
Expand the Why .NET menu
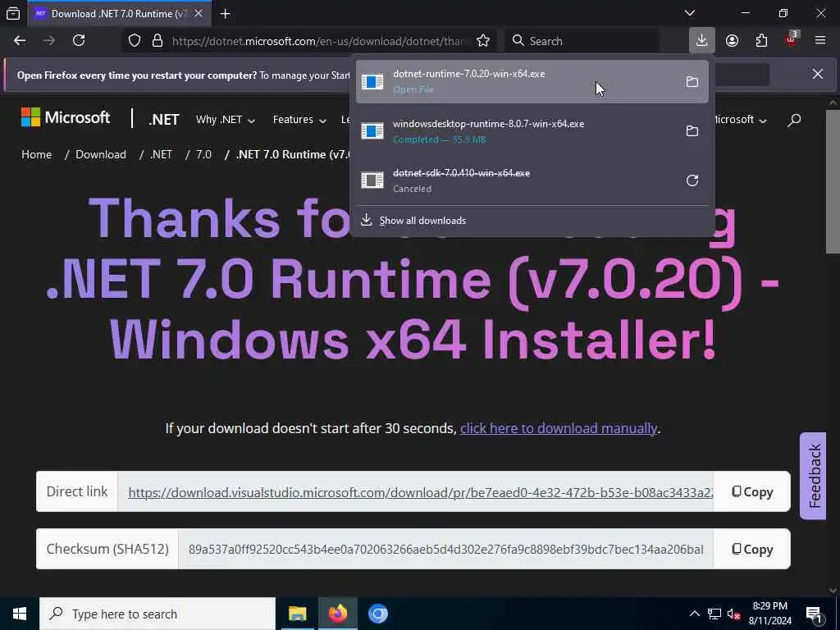tap(225, 120)
